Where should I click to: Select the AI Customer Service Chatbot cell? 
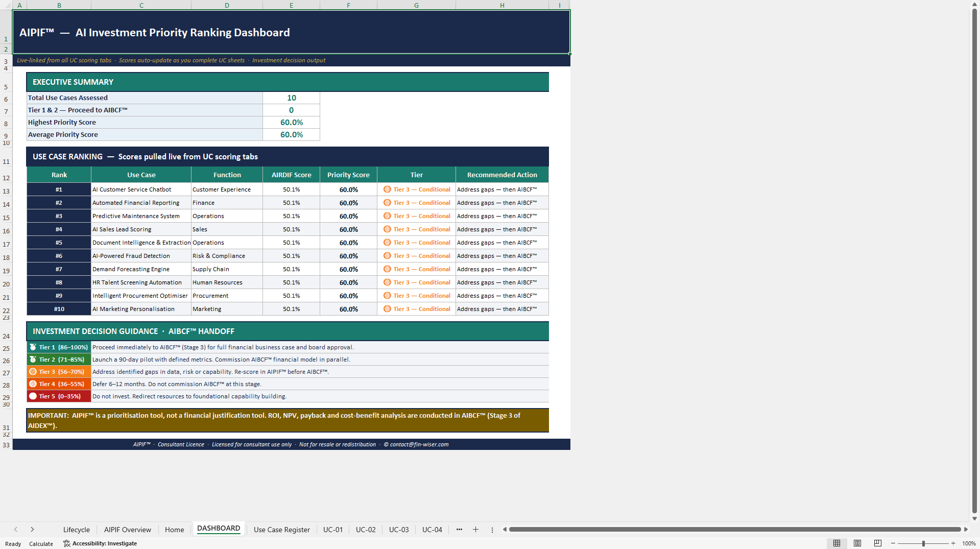pos(141,189)
